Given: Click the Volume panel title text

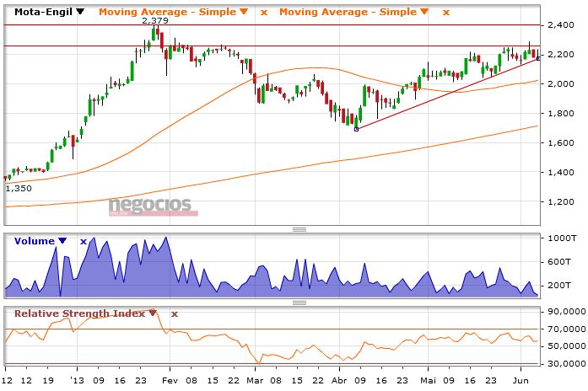Looking at the screenshot, I should 35,241.
